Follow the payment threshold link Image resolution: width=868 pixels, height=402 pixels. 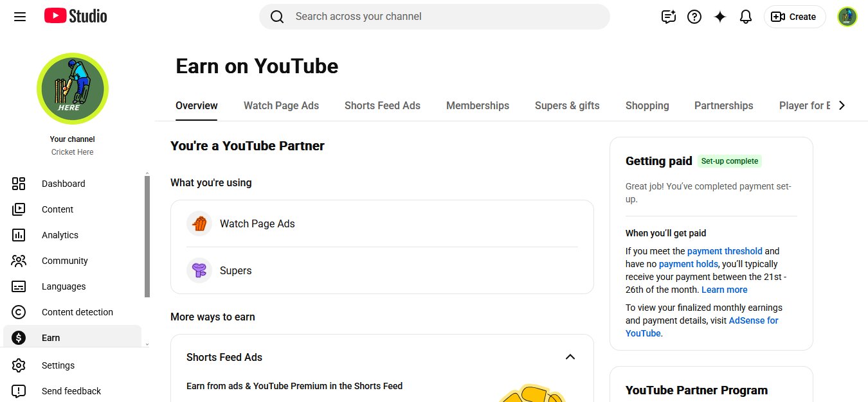725,251
